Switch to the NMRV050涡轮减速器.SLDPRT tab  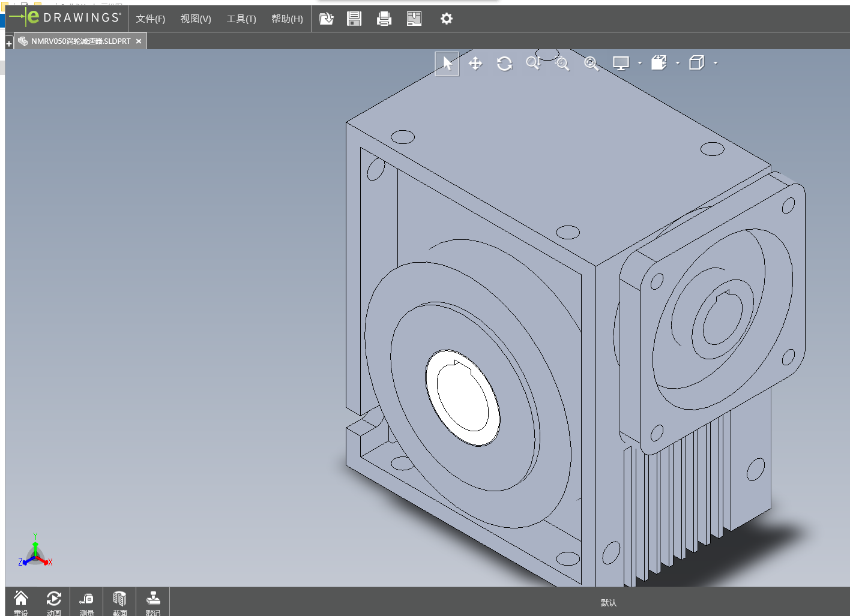click(80, 41)
